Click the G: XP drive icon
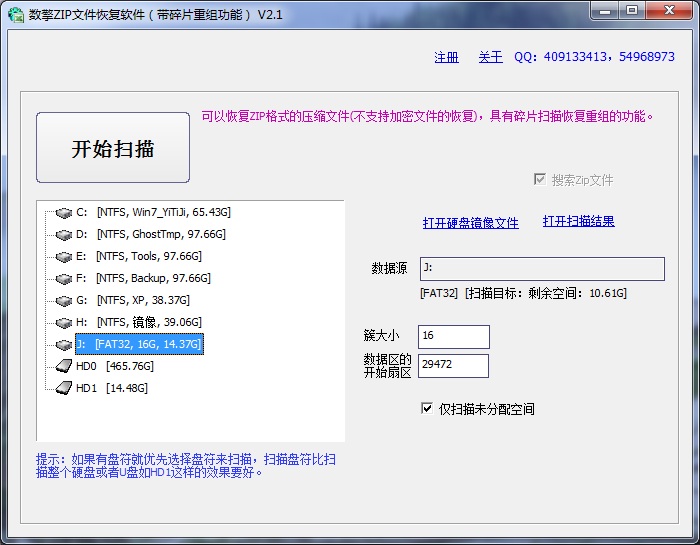700x545 pixels. [x=63, y=301]
